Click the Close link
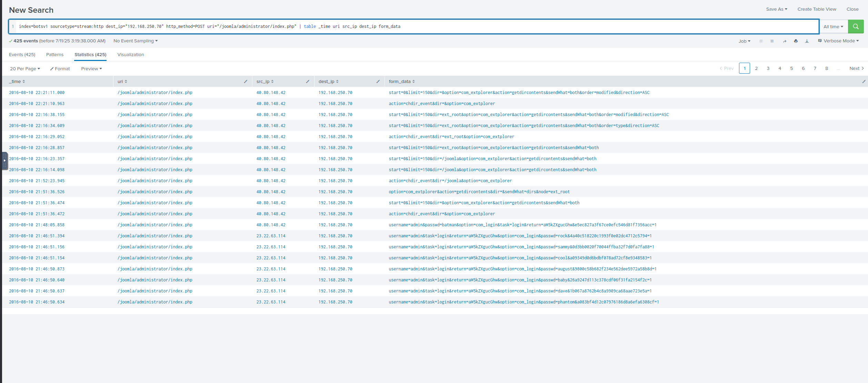This screenshot has width=868, height=383. [852, 9]
